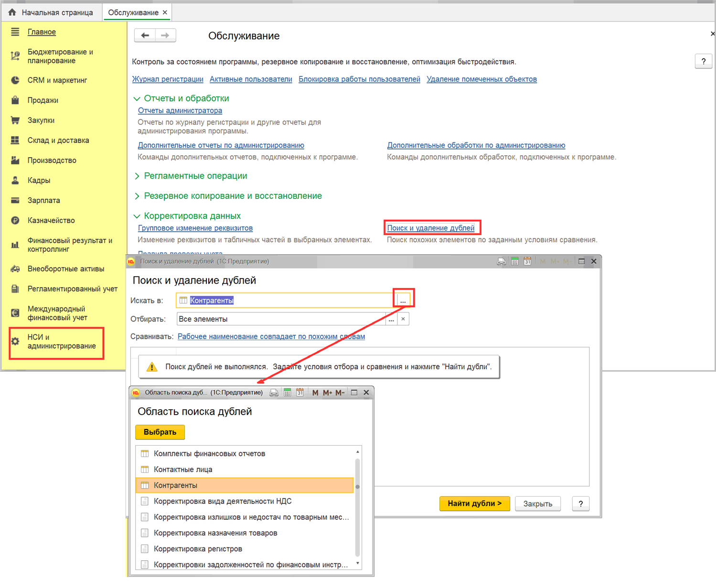Viewport: 716px width, 588px height.
Task: Open selection ellipsis for Искать в field
Action: click(403, 300)
